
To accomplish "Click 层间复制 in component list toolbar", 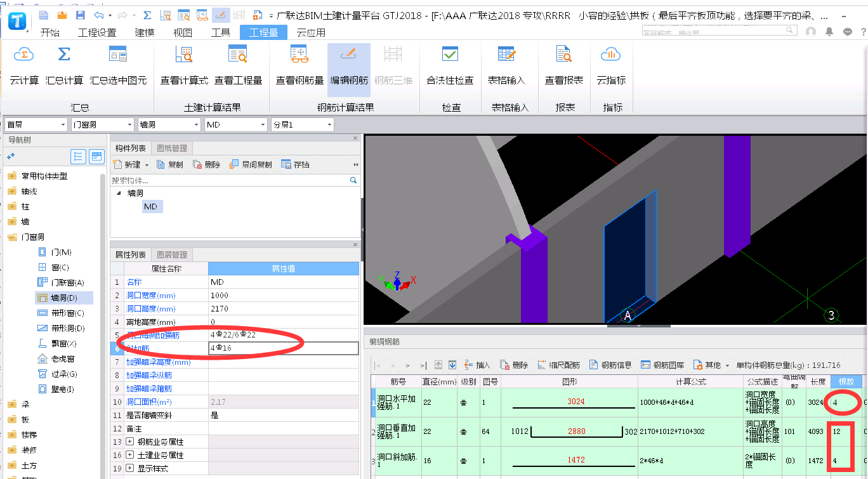I will coord(251,165).
